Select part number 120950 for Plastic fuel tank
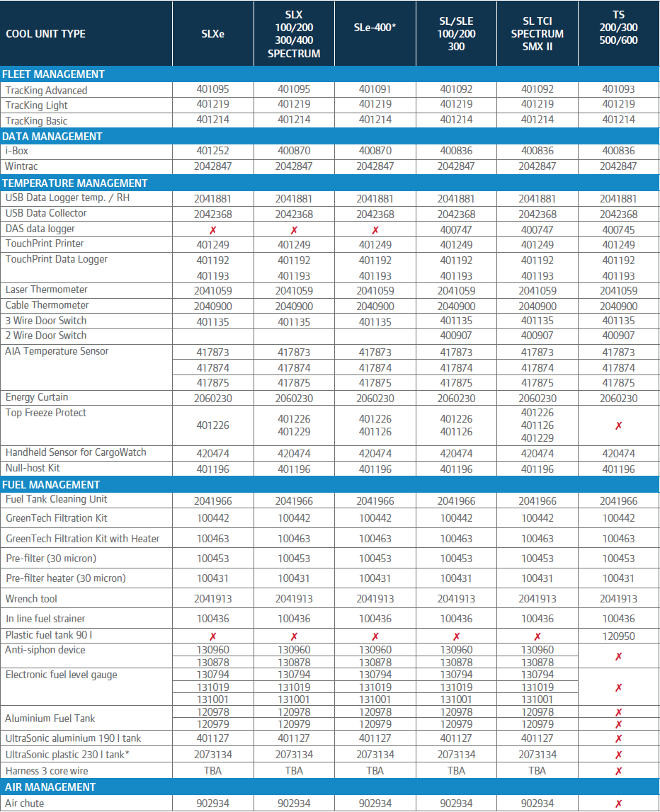Viewport: 660px width, 812px height. (618, 636)
